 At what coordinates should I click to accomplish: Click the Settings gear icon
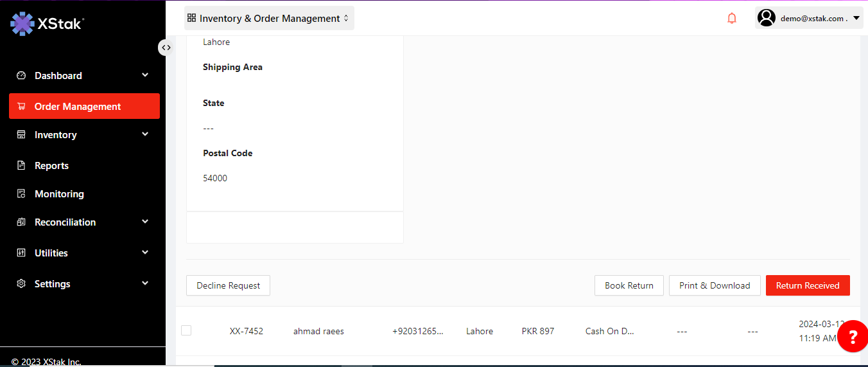pos(21,284)
